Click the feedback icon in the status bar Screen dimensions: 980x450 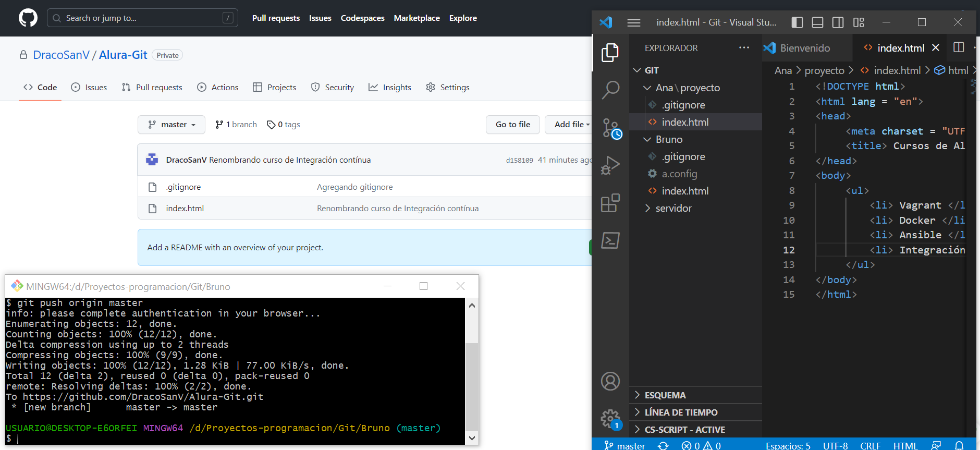click(x=936, y=445)
